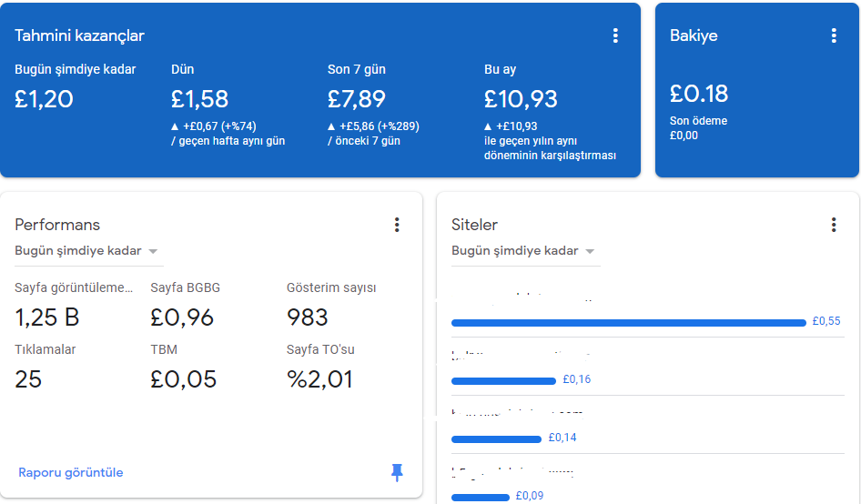Screen dimensions: 861x504
Task: Open Tahmini kazançlar card options menu
Action: coord(615,35)
